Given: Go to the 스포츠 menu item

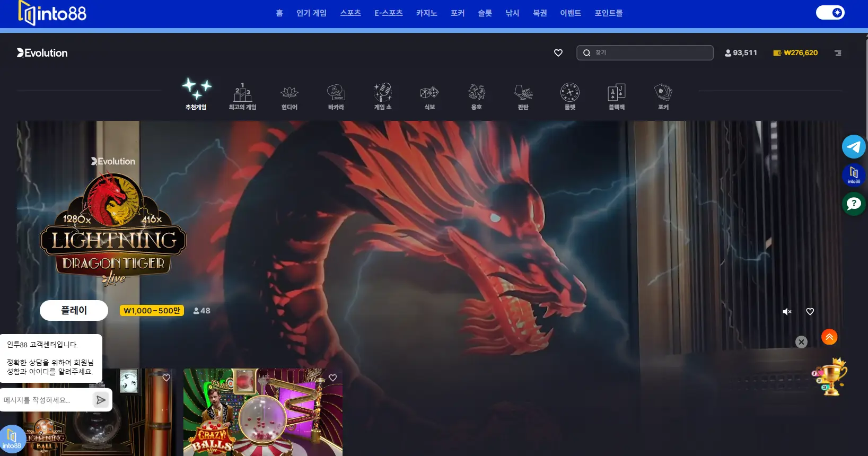Looking at the screenshot, I should tap(350, 13).
